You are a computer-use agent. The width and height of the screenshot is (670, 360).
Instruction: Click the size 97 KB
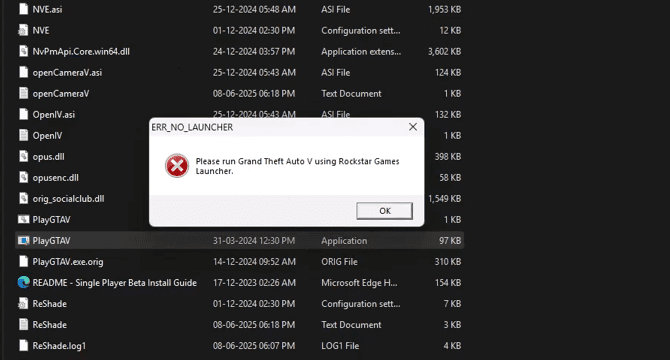pyautogui.click(x=450, y=241)
